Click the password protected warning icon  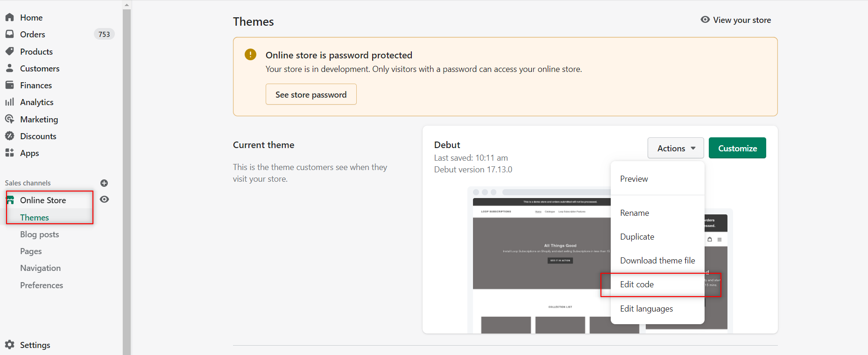pos(251,55)
